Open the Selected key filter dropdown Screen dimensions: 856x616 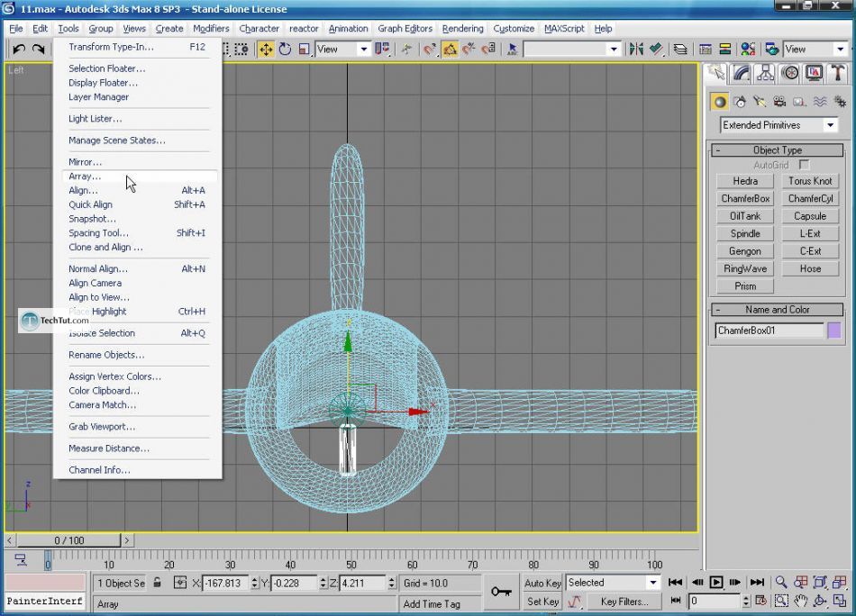pos(613,583)
